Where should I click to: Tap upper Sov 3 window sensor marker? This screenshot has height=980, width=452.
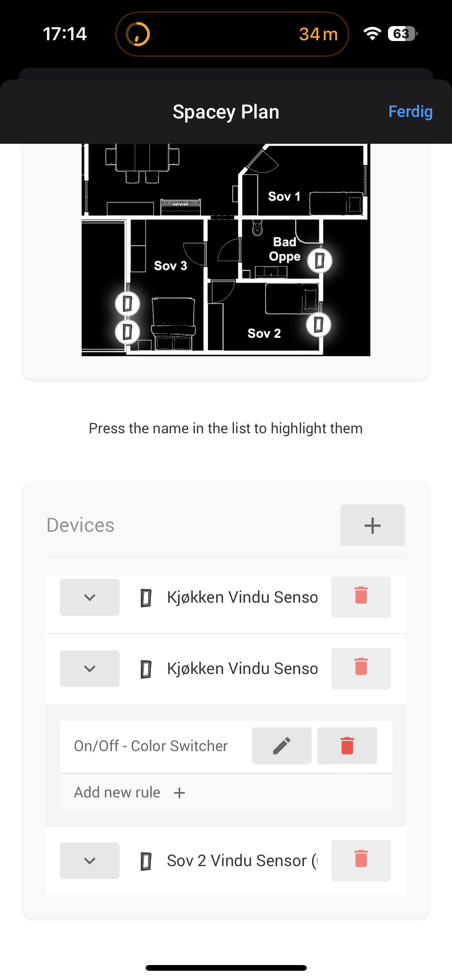point(127,304)
